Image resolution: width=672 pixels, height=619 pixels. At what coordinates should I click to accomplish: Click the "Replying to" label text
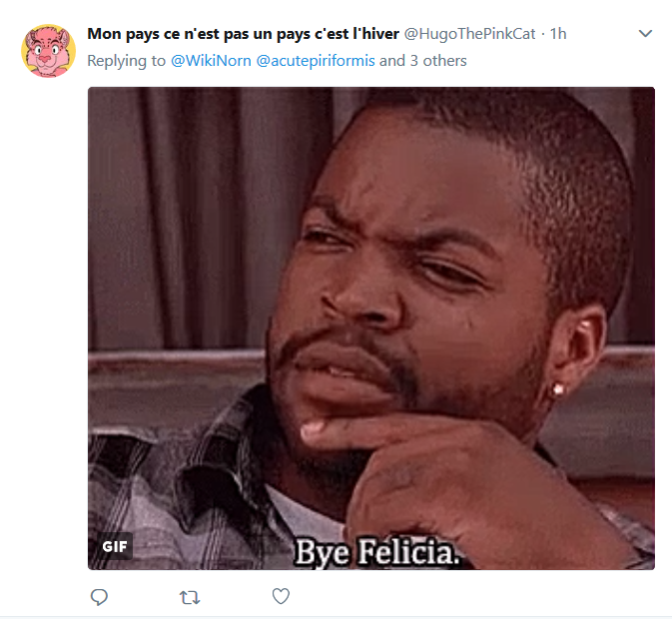[x=127, y=61]
